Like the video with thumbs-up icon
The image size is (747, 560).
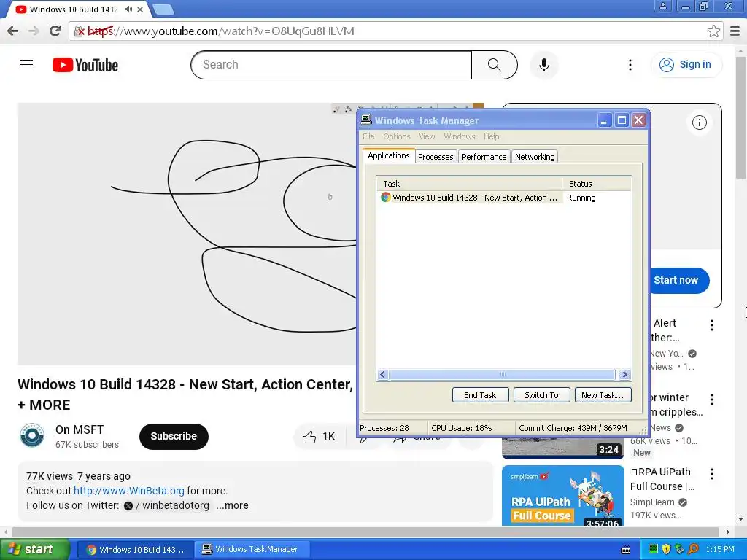point(309,437)
